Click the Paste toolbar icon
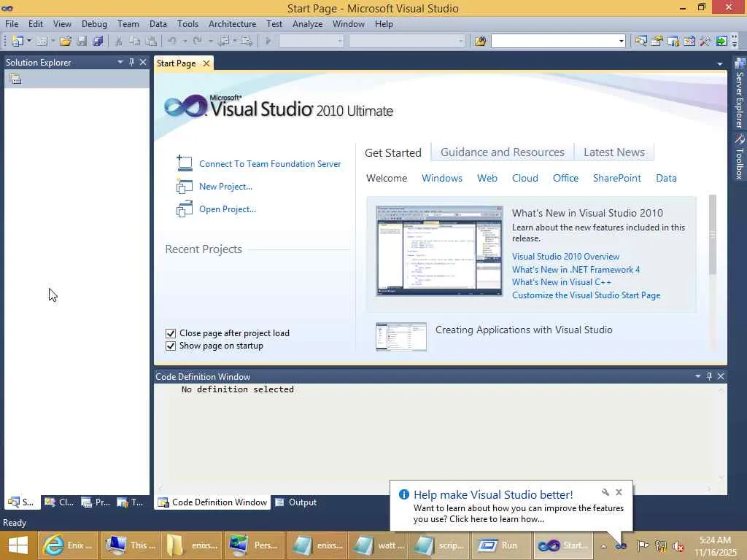 (x=151, y=42)
